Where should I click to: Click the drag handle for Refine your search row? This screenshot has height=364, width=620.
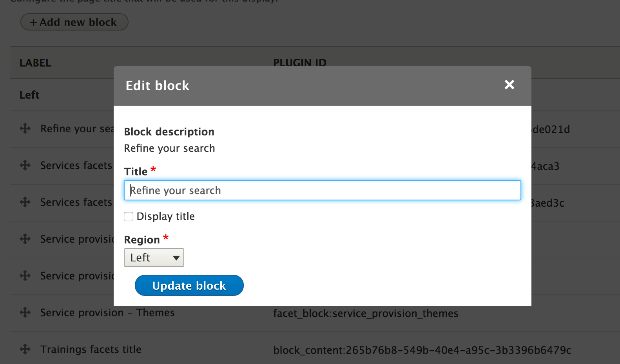[x=25, y=128]
